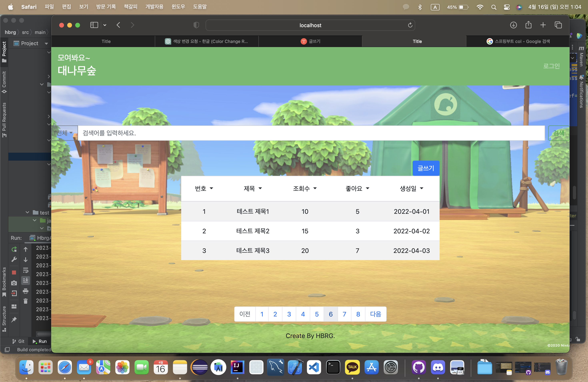Switch to the first Title tab
Screen dimensions: 588x382
tap(103, 41)
